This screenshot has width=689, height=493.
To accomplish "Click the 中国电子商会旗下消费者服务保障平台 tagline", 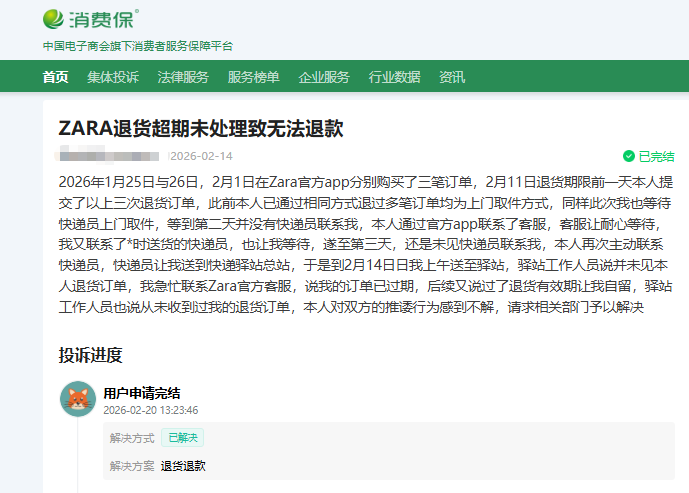I will coord(138,46).
